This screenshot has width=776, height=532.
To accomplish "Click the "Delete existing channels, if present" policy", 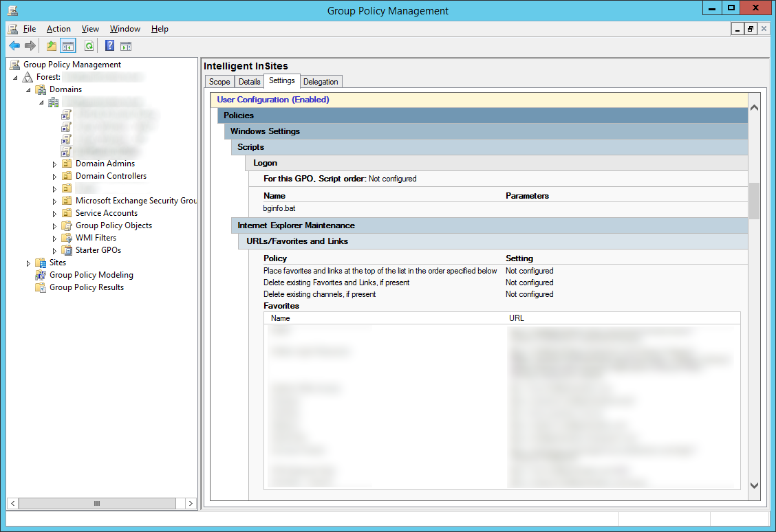I will (x=319, y=294).
